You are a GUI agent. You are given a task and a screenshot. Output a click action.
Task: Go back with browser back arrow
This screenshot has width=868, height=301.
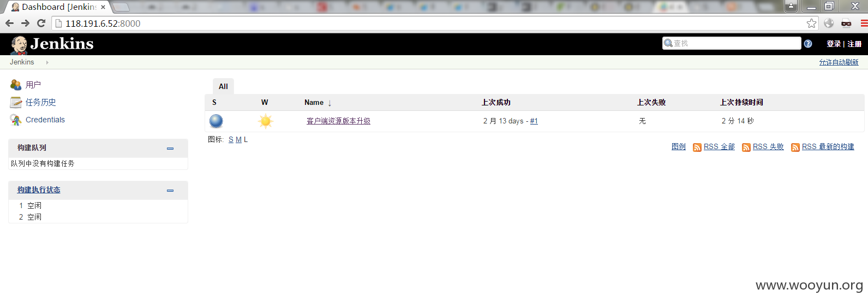point(9,23)
